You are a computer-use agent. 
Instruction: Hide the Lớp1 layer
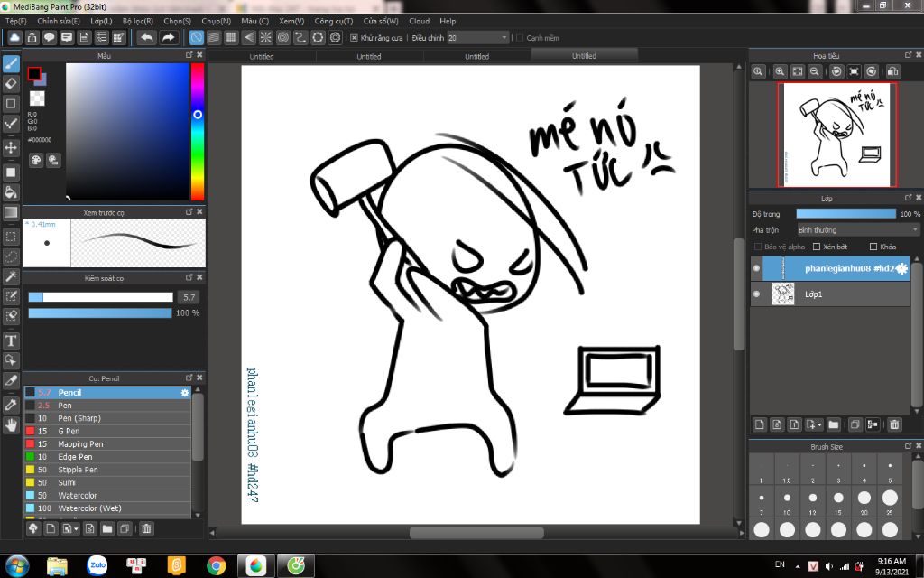[757, 294]
